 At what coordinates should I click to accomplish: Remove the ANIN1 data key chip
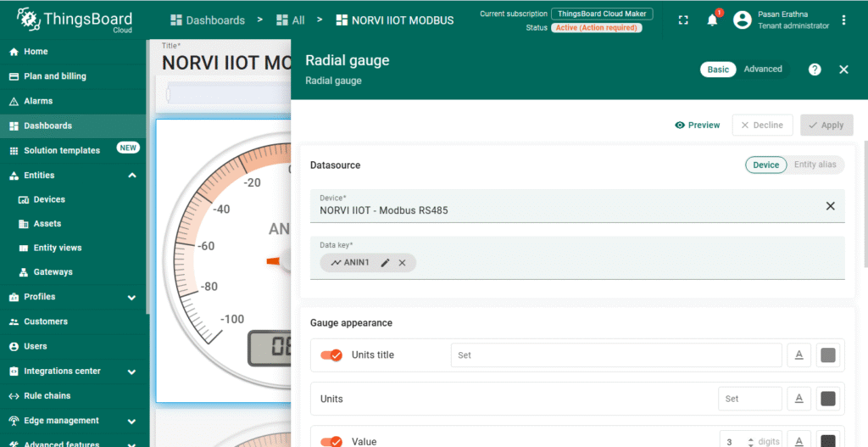pyautogui.click(x=403, y=263)
